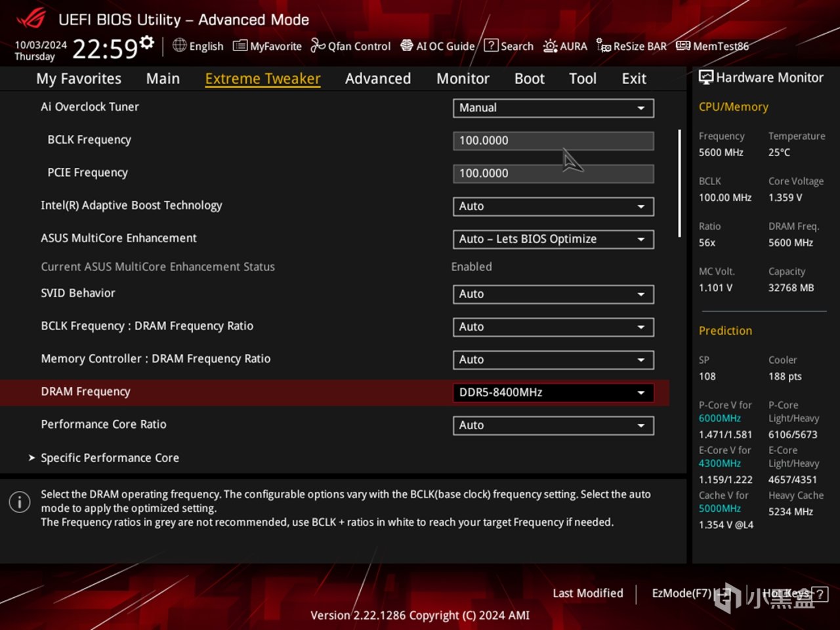Expand Memory Controller : DRAM Frequency Ratio dropdown
This screenshot has height=630, width=840.
pyautogui.click(x=553, y=360)
